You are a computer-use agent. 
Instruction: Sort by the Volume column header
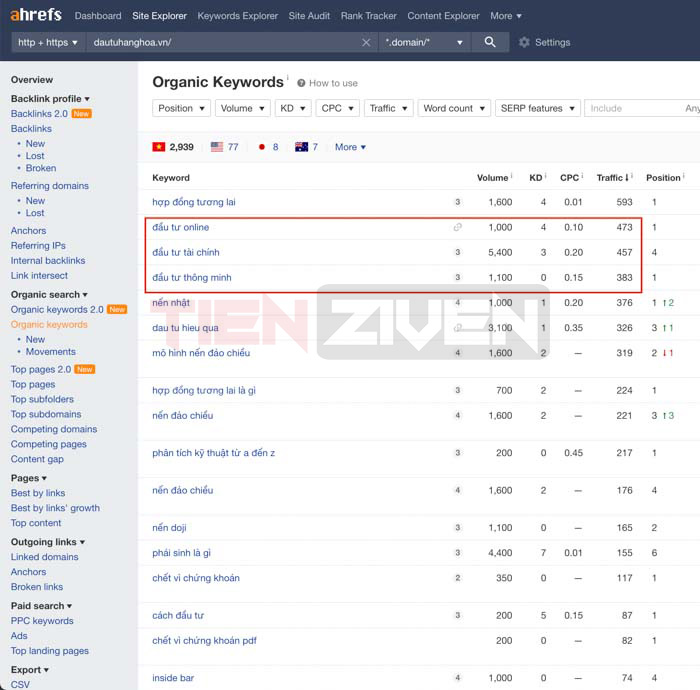(492, 178)
